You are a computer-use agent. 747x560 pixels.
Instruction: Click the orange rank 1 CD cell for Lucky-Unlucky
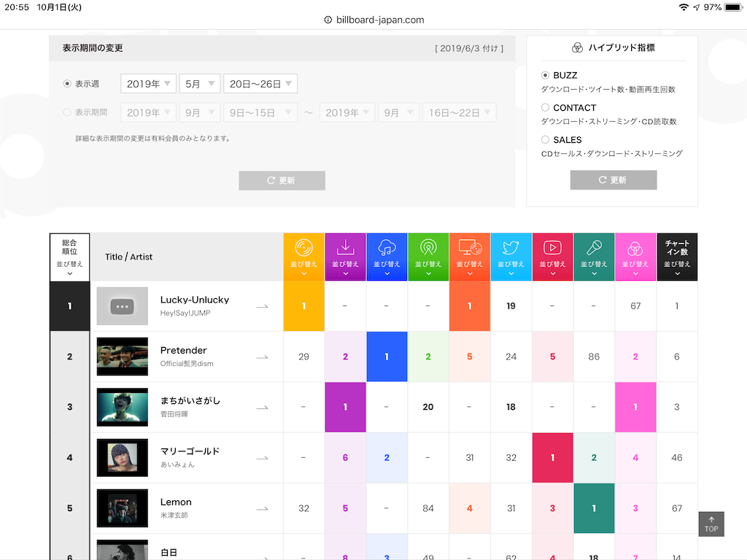[304, 306]
